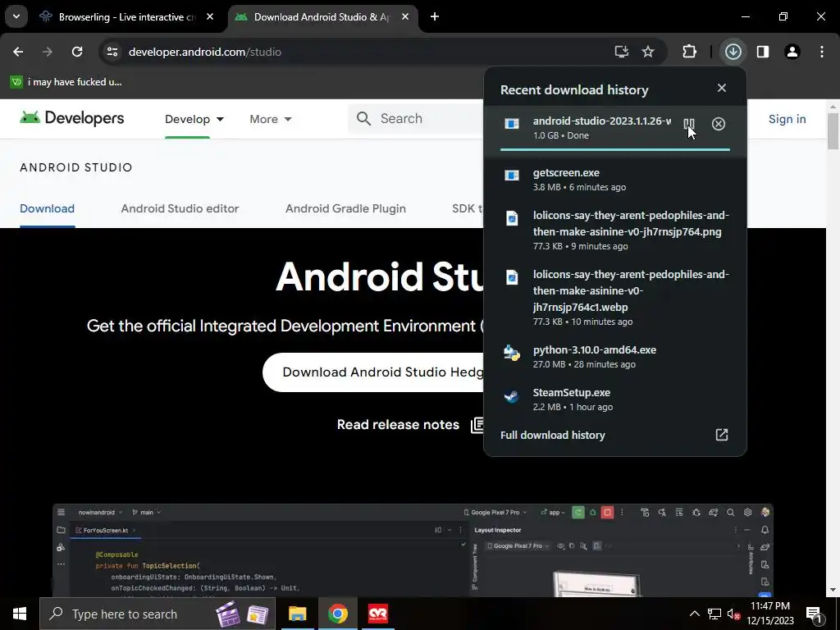This screenshot has width=840, height=630.
Task: Open the taskbar clock and date
Action: (x=770, y=614)
